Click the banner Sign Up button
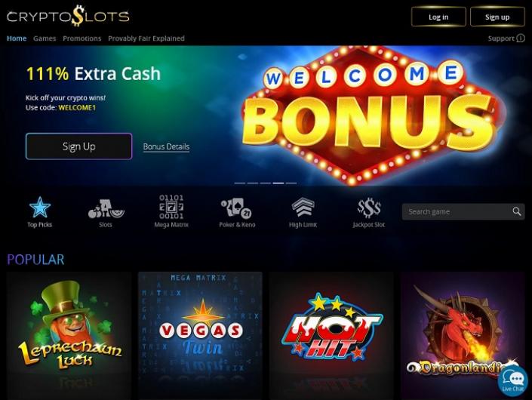Viewport: 532px width, 400px height. tap(78, 146)
